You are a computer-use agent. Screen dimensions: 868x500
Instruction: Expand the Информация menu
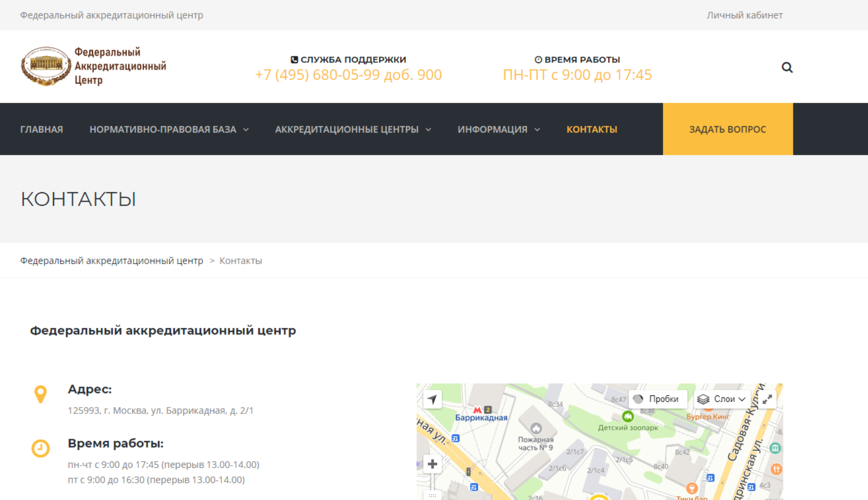(x=498, y=129)
